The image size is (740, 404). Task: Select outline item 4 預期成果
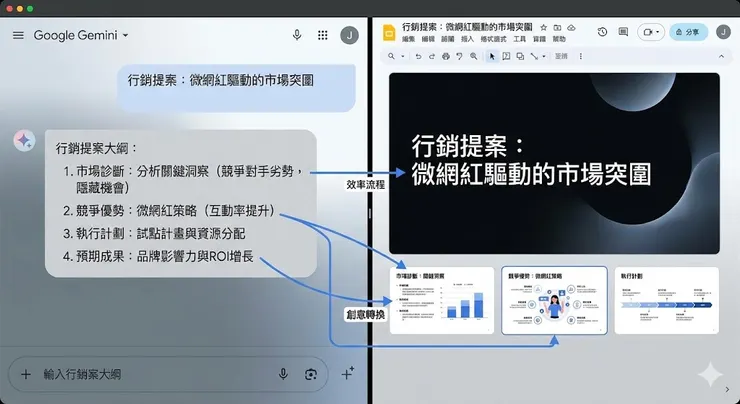coord(158,256)
